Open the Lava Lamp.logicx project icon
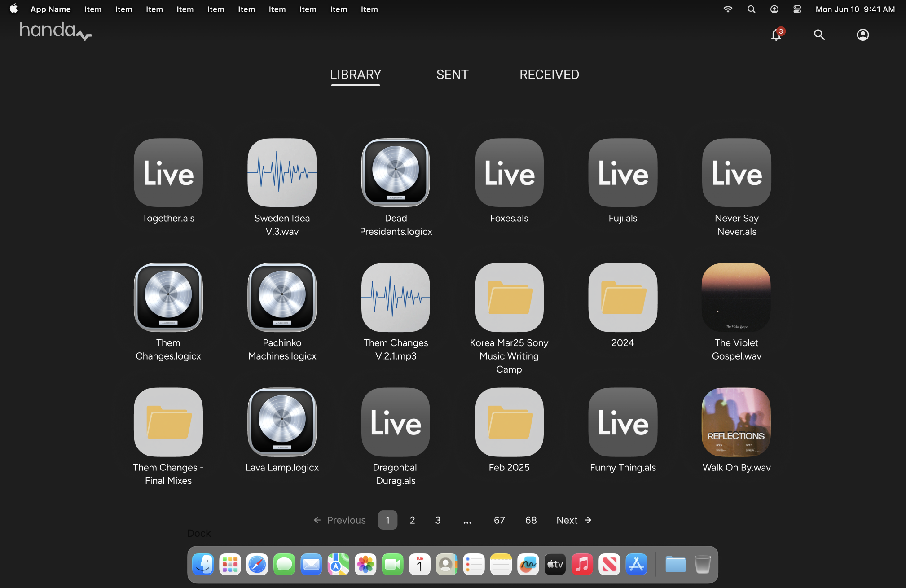 coord(282,422)
